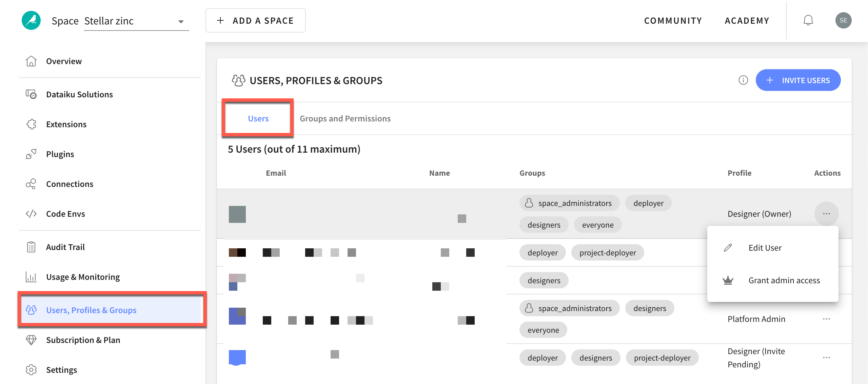
Task: Click the Email column header
Action: pyautogui.click(x=276, y=173)
